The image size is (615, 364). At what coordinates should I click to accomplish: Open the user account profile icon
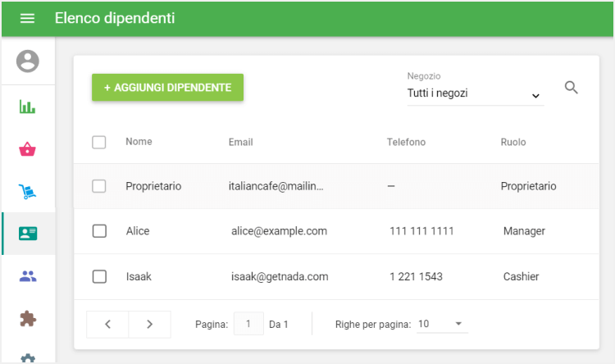[28, 61]
